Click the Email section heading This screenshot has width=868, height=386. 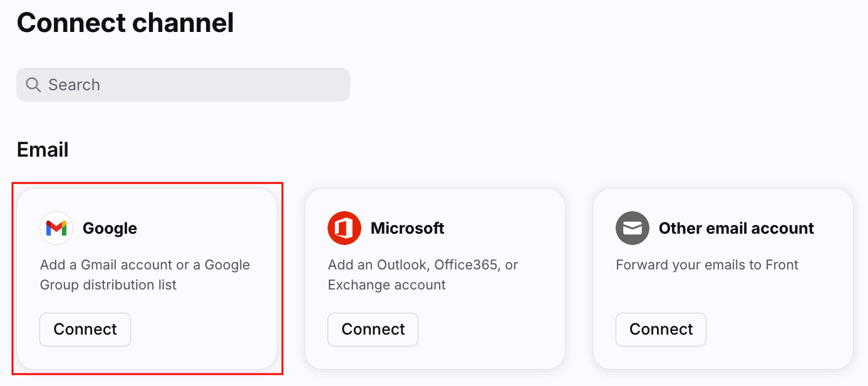click(x=43, y=150)
